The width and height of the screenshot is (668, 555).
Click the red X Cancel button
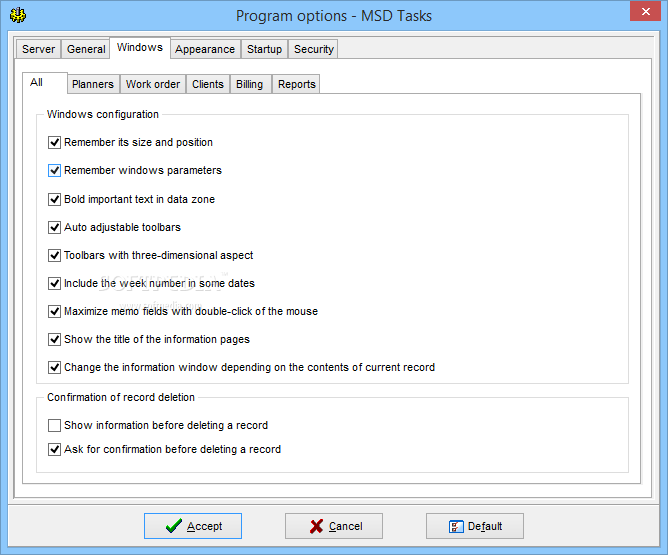(x=333, y=526)
